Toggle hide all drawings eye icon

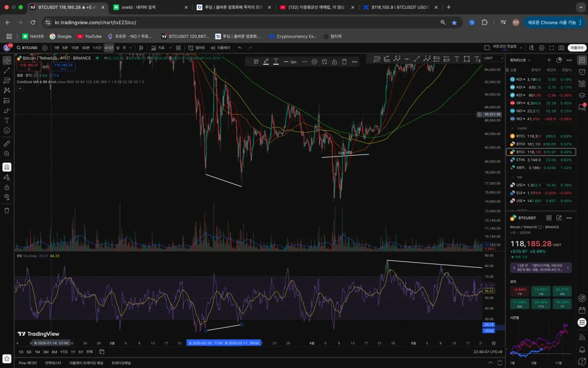click(x=7, y=197)
